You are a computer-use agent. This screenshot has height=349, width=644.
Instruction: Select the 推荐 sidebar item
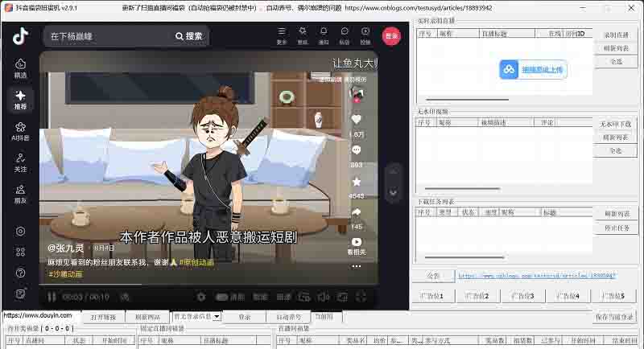click(20, 100)
